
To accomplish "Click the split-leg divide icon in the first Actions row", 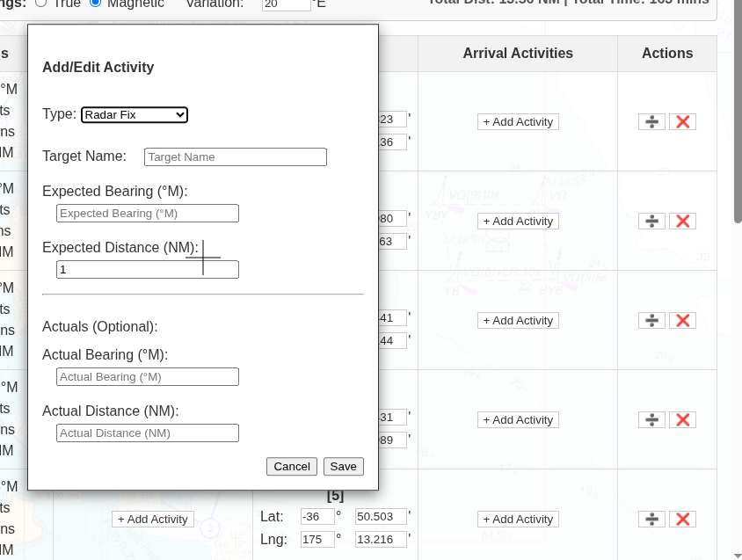I will (x=651, y=121).
